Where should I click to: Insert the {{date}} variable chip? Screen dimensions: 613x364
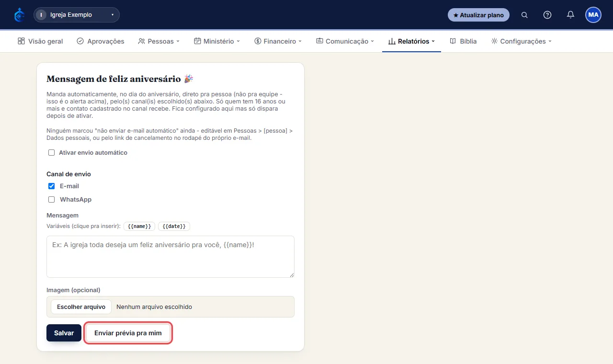[174, 226]
